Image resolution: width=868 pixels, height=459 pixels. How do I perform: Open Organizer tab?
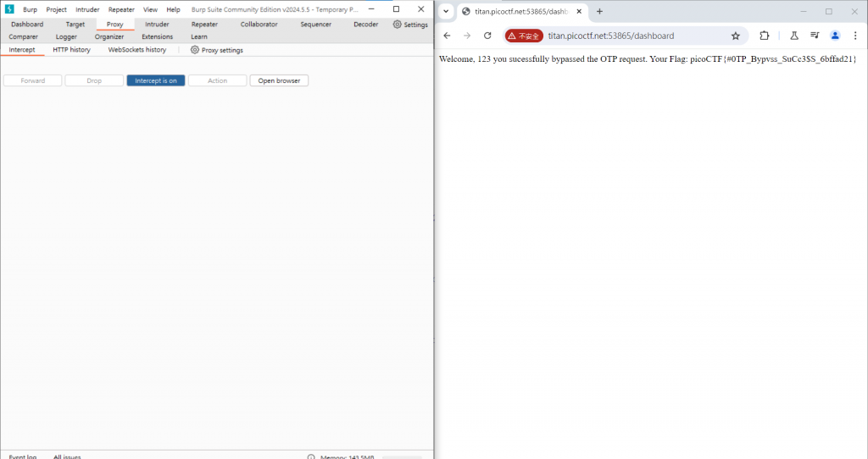(109, 36)
